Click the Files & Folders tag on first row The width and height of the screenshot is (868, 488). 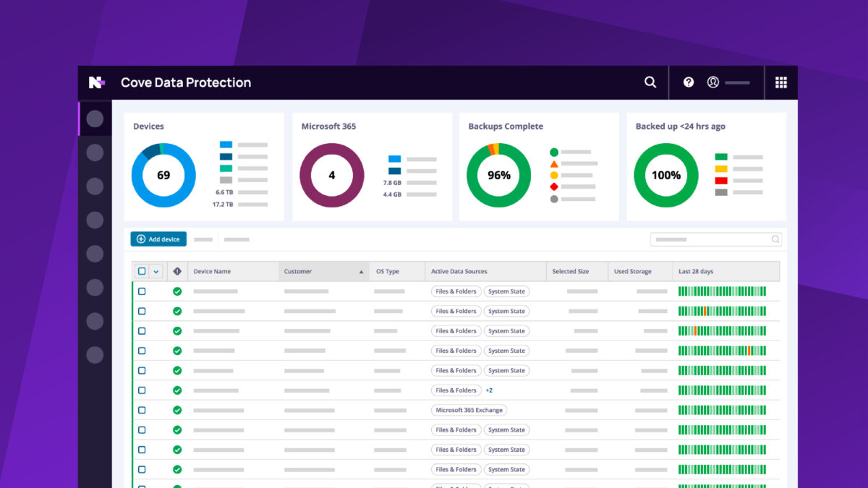[456, 291]
